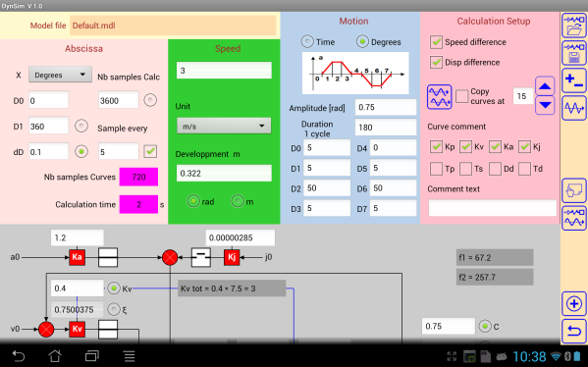Open model file icon in sidebar

(x=574, y=25)
